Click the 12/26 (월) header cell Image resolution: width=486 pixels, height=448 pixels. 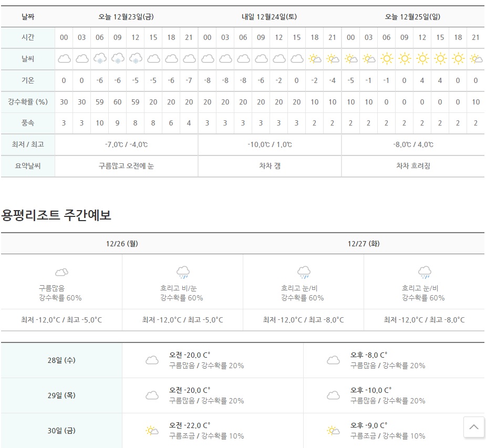coord(122,244)
